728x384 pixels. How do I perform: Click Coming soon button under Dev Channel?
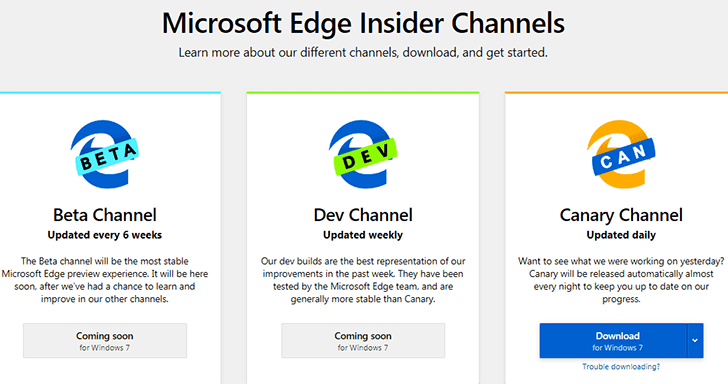(x=363, y=341)
